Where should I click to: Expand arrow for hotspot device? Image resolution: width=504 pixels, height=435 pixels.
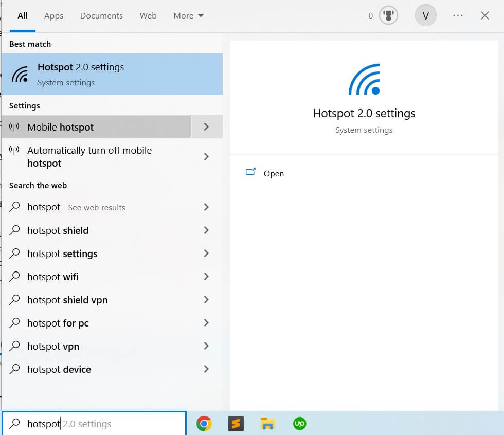click(207, 369)
